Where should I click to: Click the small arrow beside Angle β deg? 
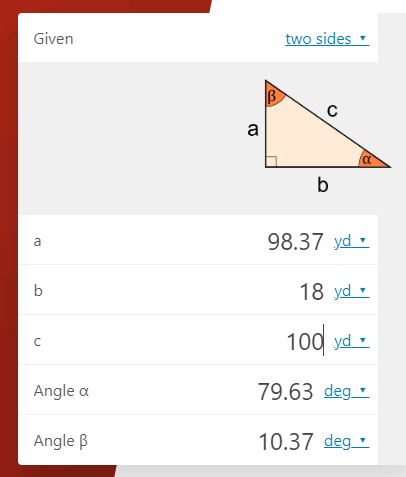pyautogui.click(x=363, y=440)
